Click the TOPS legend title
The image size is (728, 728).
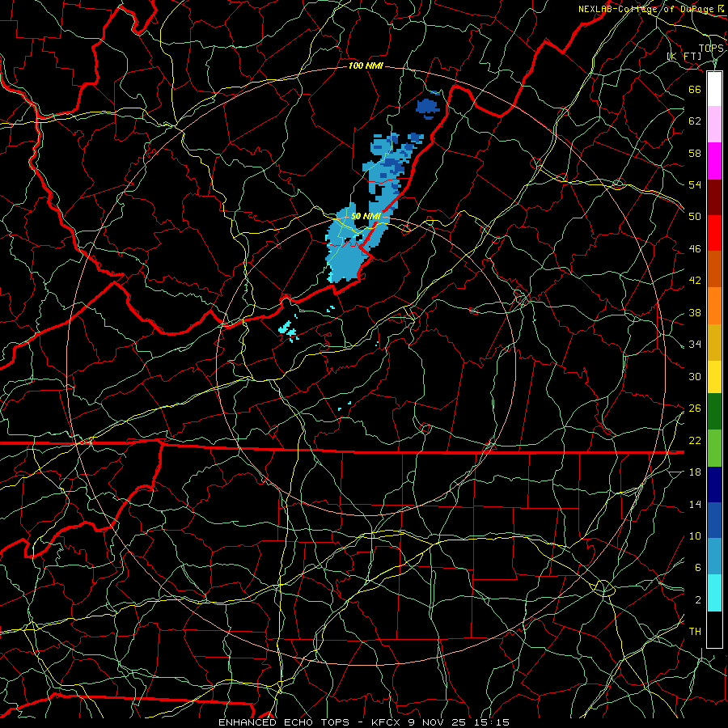tap(711, 49)
